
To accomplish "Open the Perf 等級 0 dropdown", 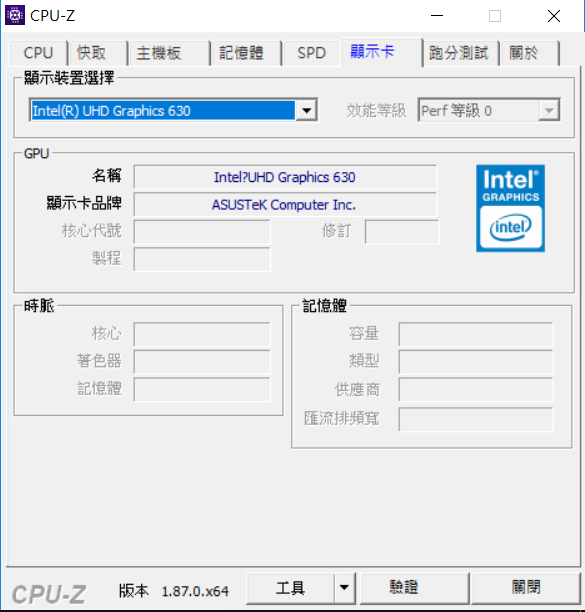I will pyautogui.click(x=489, y=111).
